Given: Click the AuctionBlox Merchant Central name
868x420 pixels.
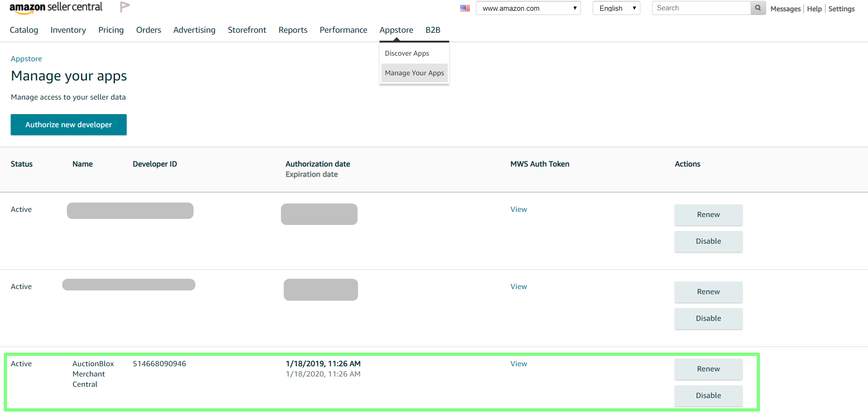Looking at the screenshot, I should (93, 374).
